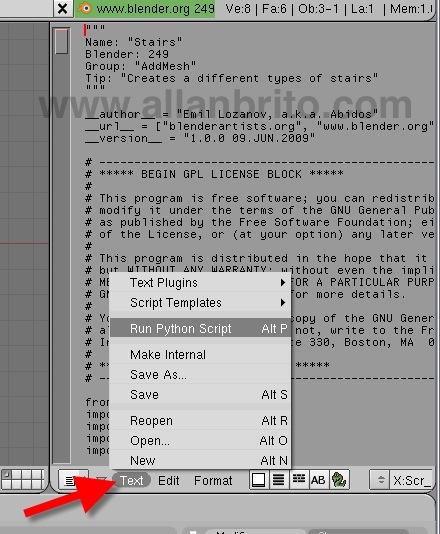This screenshot has width=440, height=534.
Task: Click the X:Scr text name field
Action: pos(412,480)
